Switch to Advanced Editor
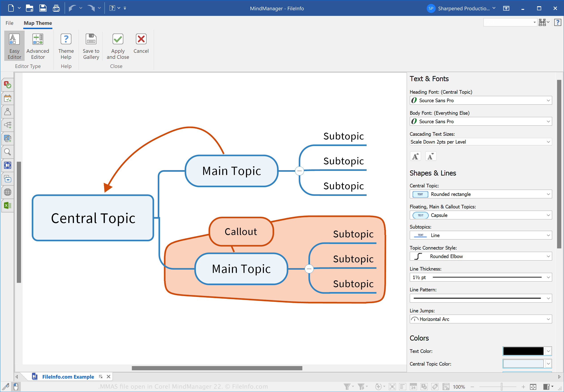The width and height of the screenshot is (564, 392). 38,46
